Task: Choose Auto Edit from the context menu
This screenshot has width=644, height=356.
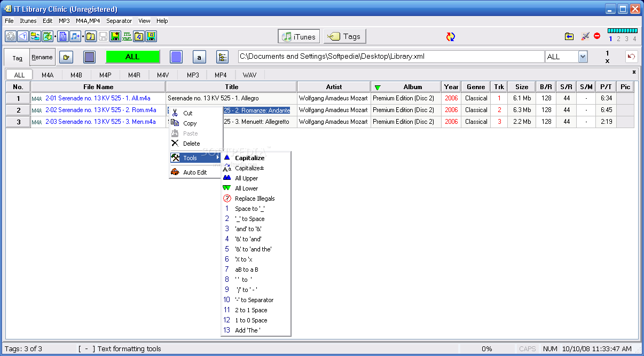Action: pos(195,172)
